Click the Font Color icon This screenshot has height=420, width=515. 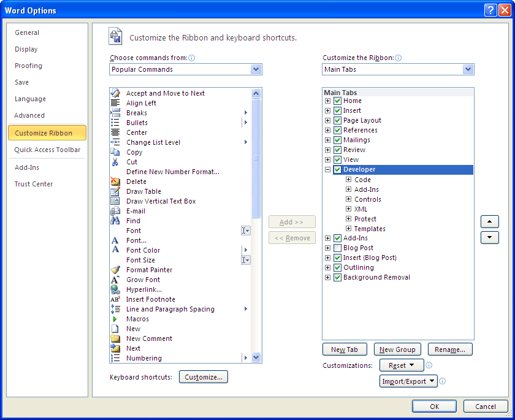(x=115, y=250)
